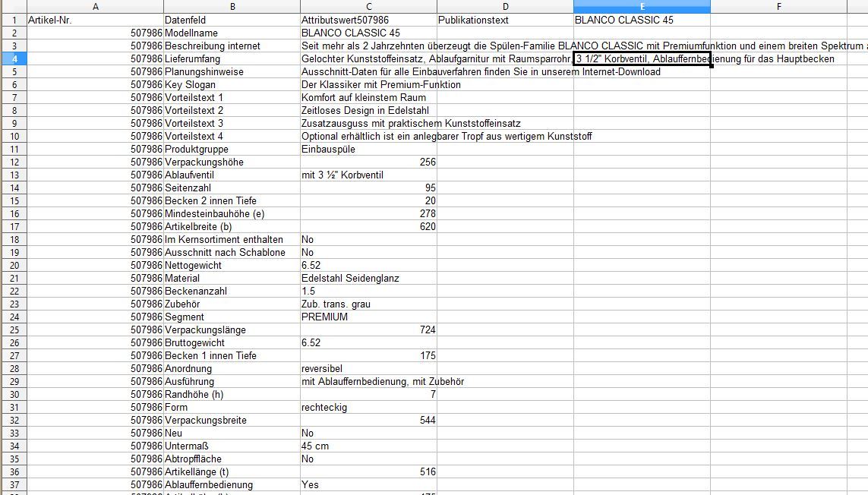868x495 pixels.
Task: Click the 'Modellname' cell
Action: [x=232, y=33]
